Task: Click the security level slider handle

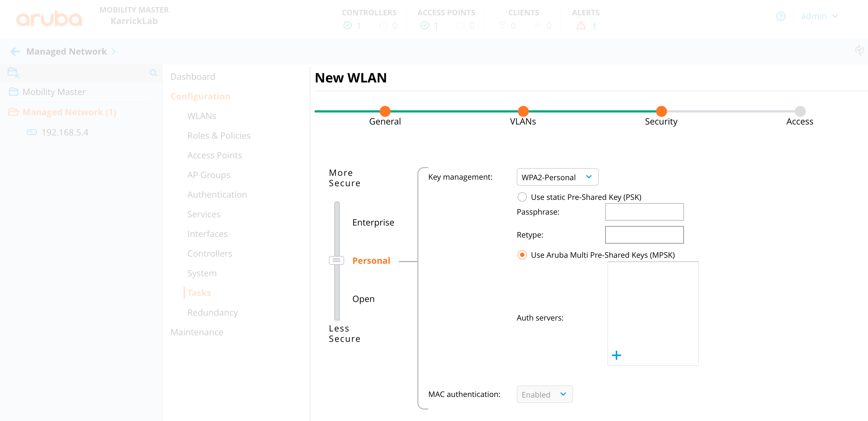Action: (336, 260)
